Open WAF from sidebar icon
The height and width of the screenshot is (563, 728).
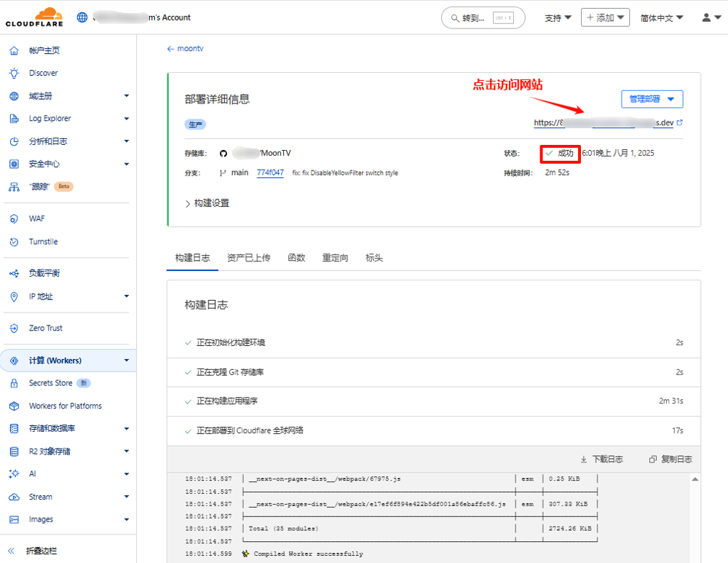14,218
